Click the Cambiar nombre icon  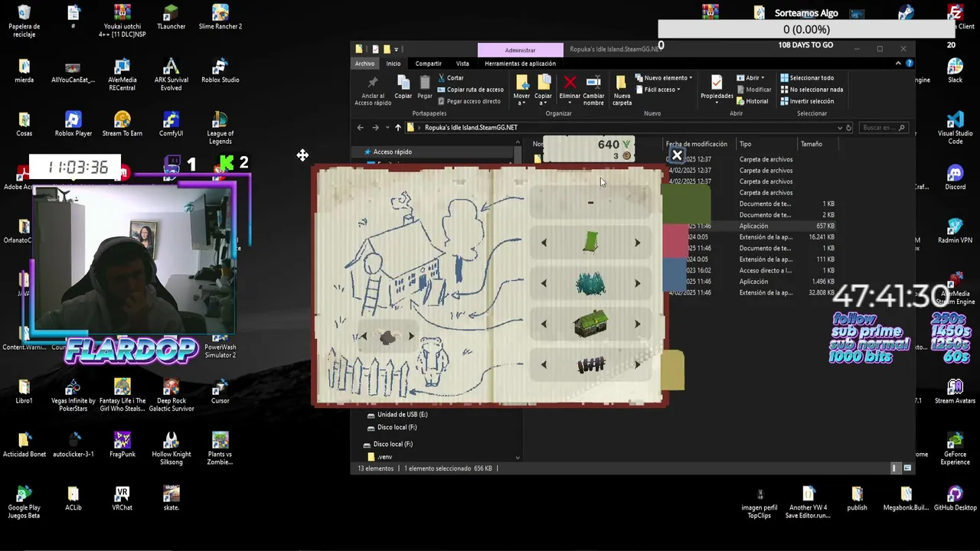593,83
